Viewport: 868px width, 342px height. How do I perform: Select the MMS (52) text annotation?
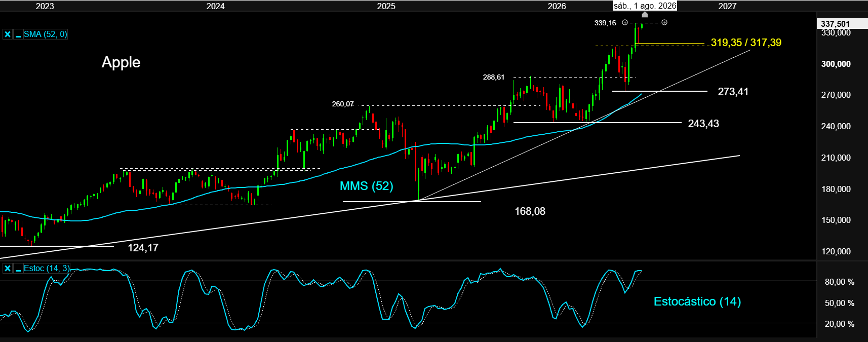click(x=367, y=186)
